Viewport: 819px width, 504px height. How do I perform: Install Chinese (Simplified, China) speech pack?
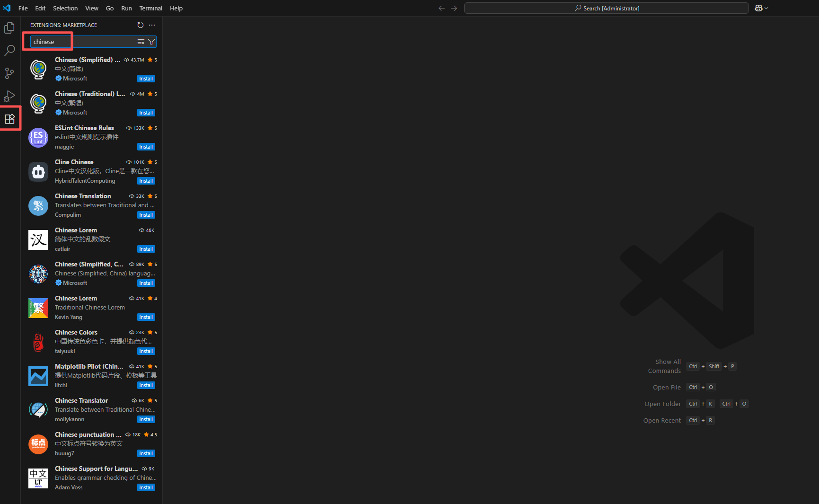(x=146, y=283)
